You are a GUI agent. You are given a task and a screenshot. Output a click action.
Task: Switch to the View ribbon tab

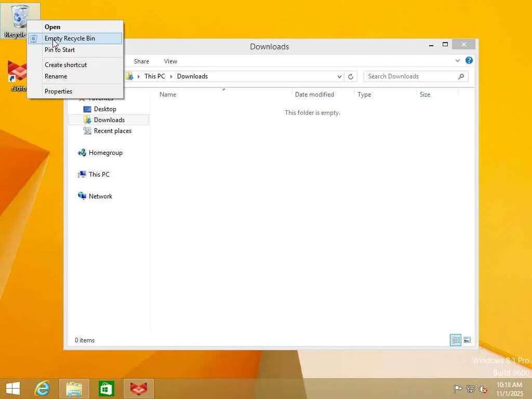(x=170, y=61)
